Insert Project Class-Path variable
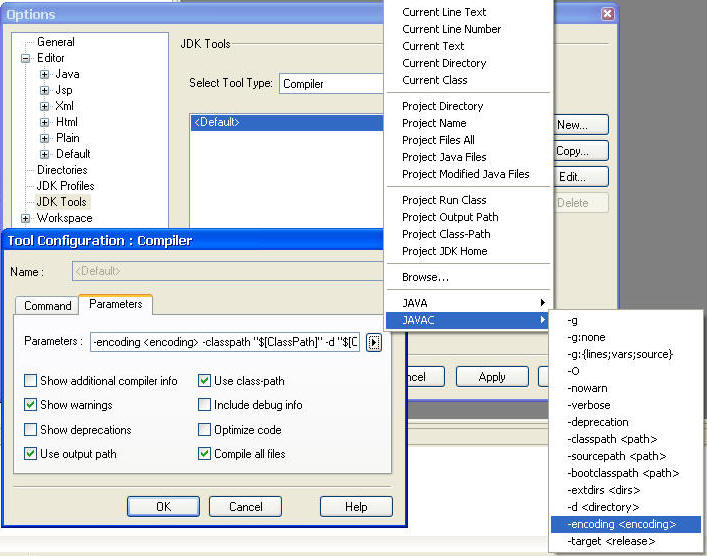This screenshot has height=556, width=707. pos(469,234)
